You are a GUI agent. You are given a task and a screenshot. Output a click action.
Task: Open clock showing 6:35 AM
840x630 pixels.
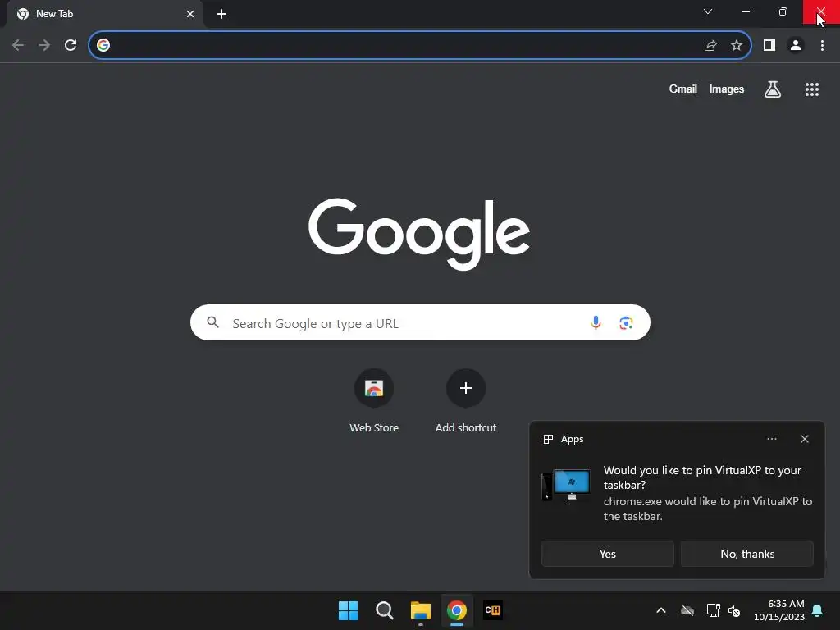click(779, 610)
